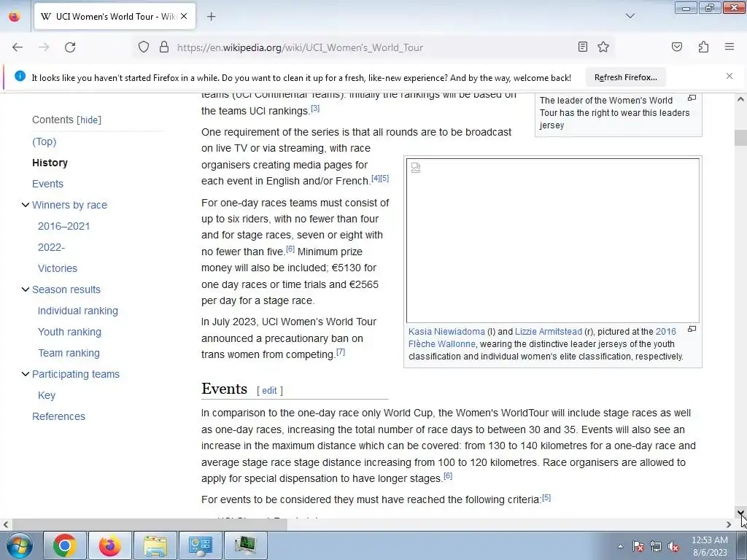Open citation [5] after French
Image resolution: width=747 pixels, height=560 pixels.
(x=384, y=178)
